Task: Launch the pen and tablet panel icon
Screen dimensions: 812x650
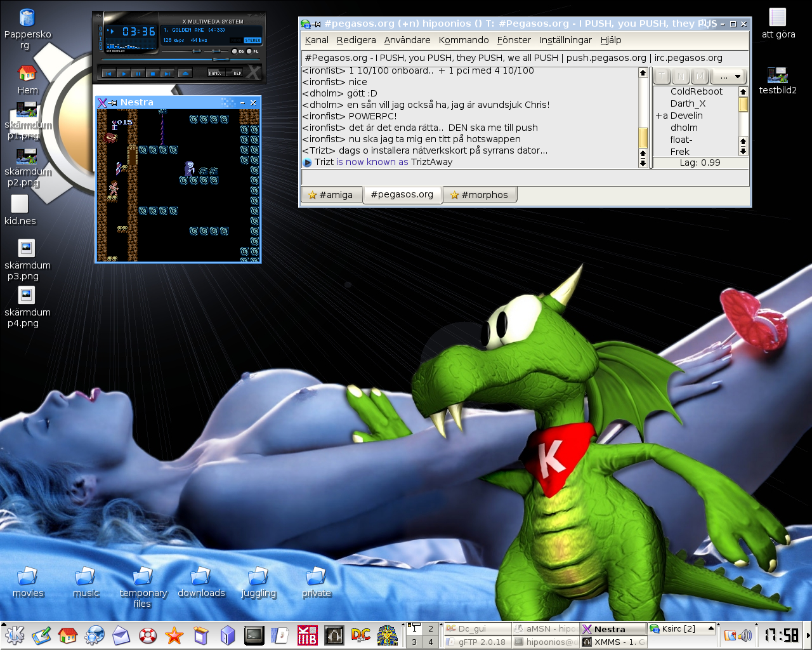Action: click(x=41, y=635)
